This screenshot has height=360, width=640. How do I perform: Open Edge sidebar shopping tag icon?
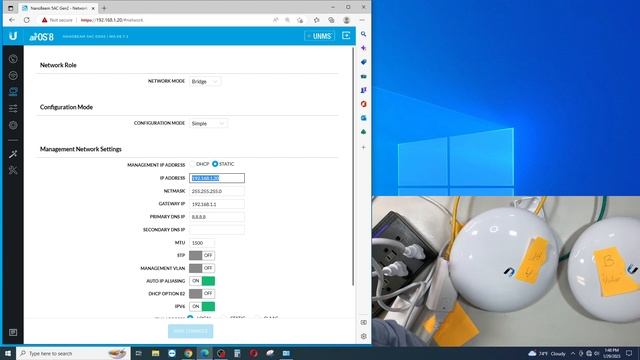coord(363,62)
